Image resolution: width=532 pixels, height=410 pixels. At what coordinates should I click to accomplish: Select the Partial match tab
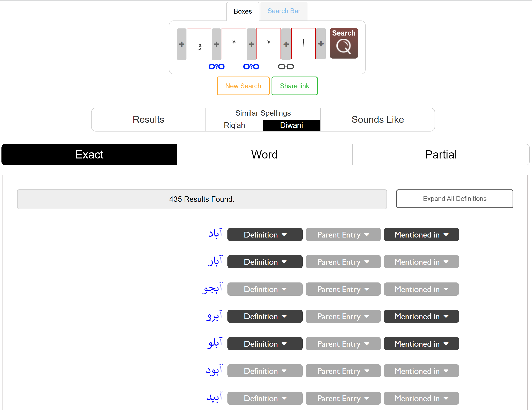click(x=440, y=155)
